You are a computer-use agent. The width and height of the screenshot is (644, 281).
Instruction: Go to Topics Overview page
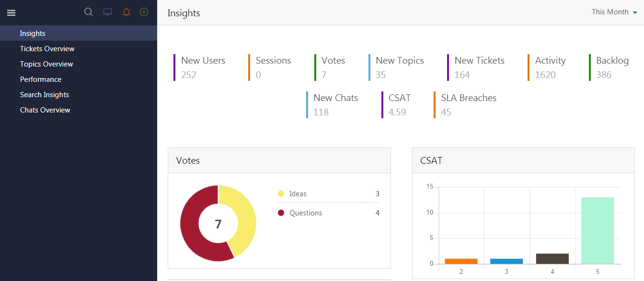[46, 64]
